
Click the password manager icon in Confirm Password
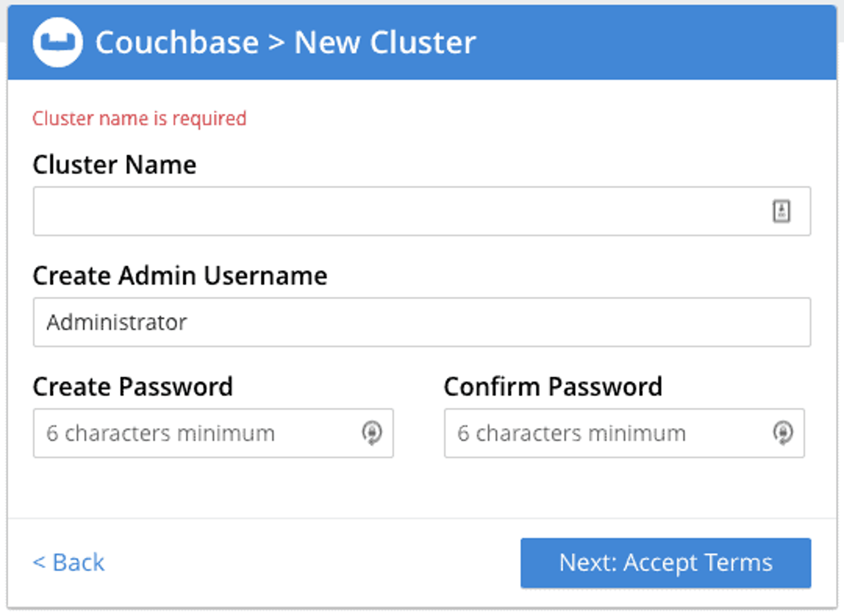click(783, 433)
